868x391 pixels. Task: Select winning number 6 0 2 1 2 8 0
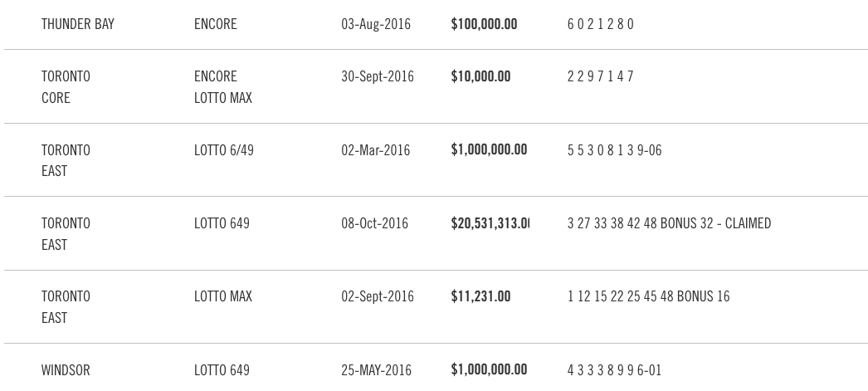pyautogui.click(x=601, y=24)
